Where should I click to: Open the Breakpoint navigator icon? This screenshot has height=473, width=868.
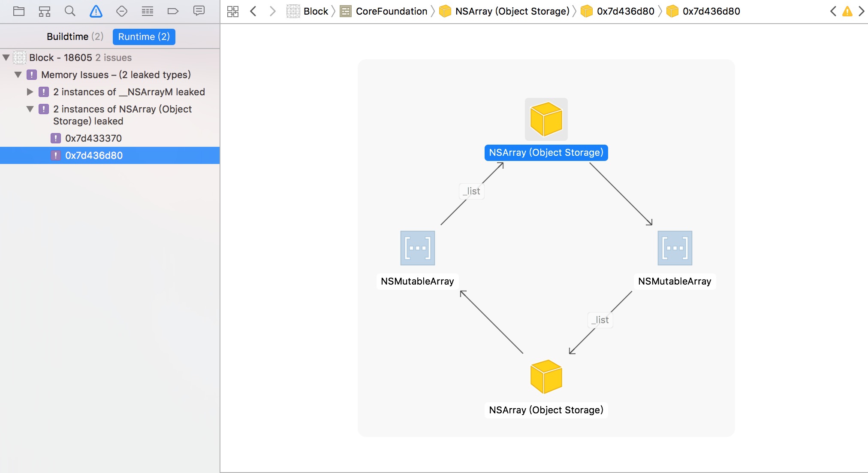173,11
